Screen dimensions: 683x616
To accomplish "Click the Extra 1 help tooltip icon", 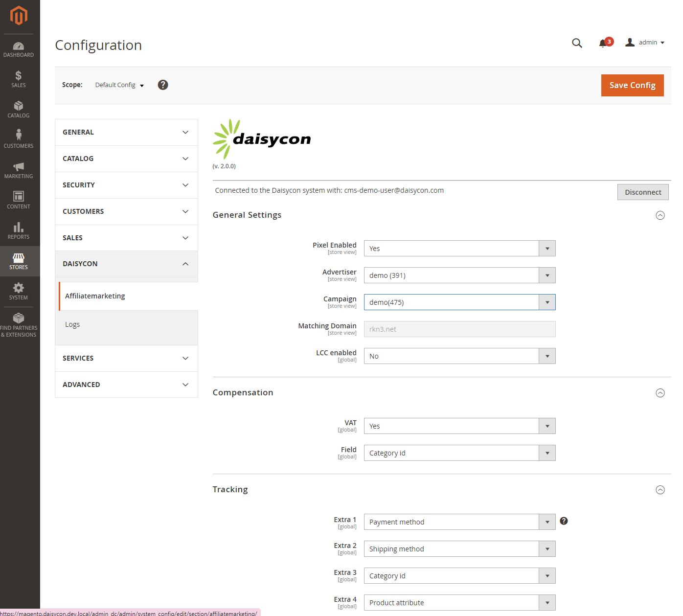I will pos(564,521).
